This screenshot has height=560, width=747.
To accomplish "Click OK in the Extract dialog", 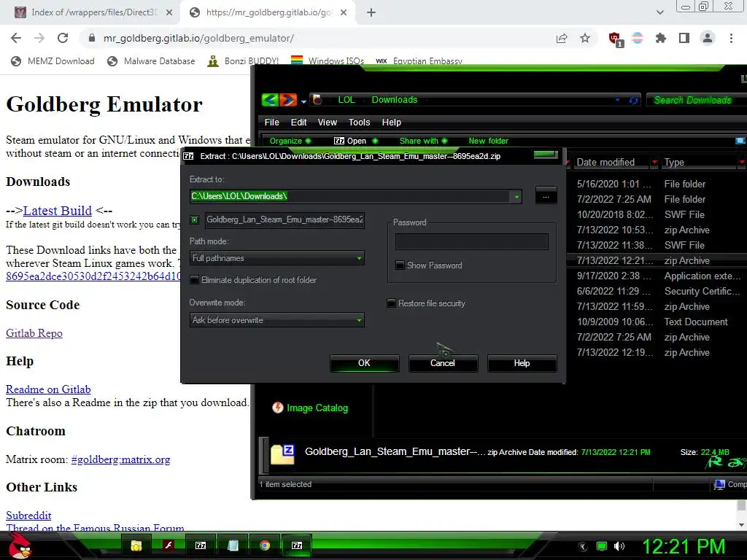I will coord(365,363).
